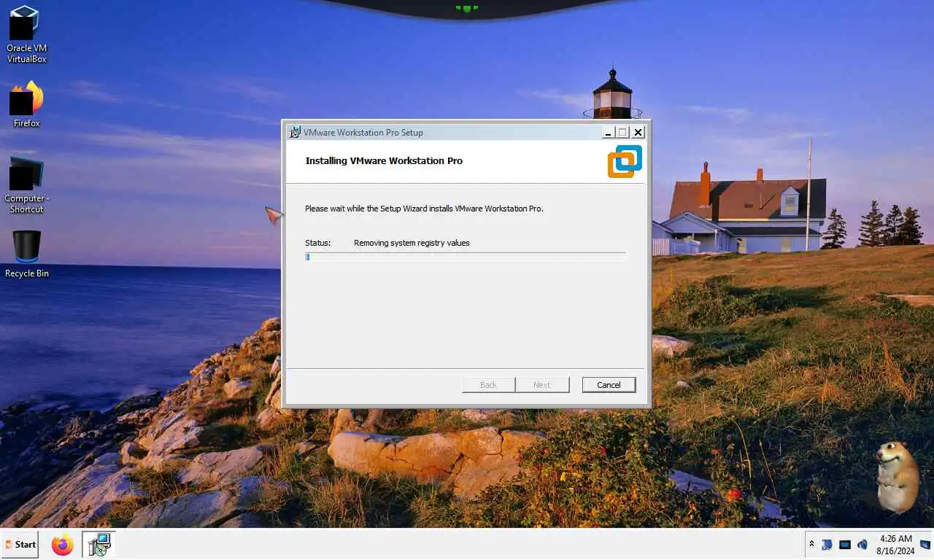Click the installation progress bar
Screen dimensions: 934x560
(x=466, y=257)
